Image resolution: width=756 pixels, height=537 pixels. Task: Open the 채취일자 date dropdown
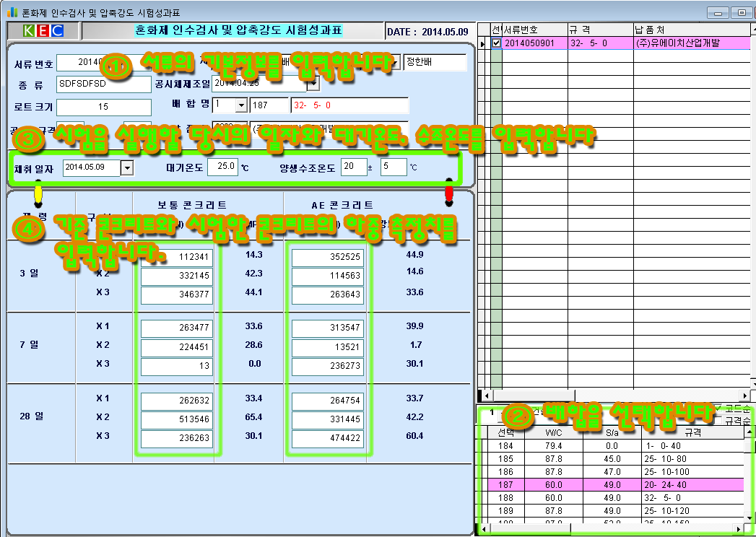point(126,167)
